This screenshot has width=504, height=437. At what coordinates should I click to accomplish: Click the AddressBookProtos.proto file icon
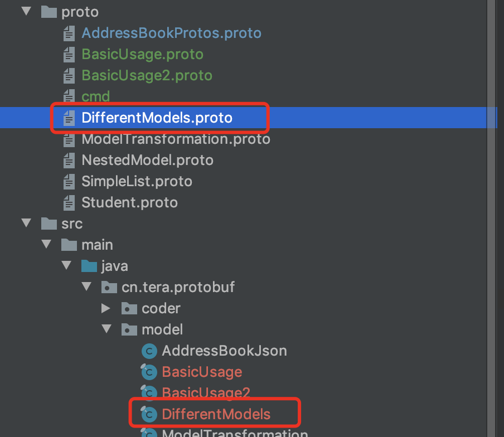[x=69, y=33]
